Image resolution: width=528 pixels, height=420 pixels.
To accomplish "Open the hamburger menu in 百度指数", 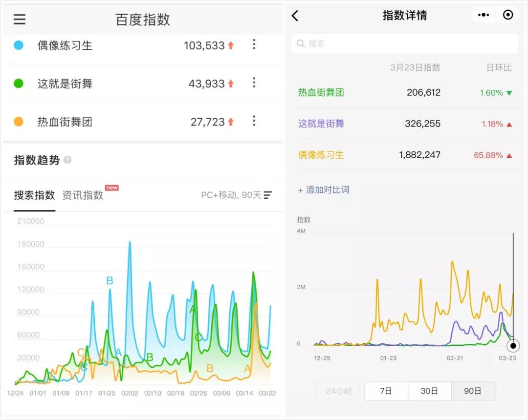I will pyautogui.click(x=20, y=20).
